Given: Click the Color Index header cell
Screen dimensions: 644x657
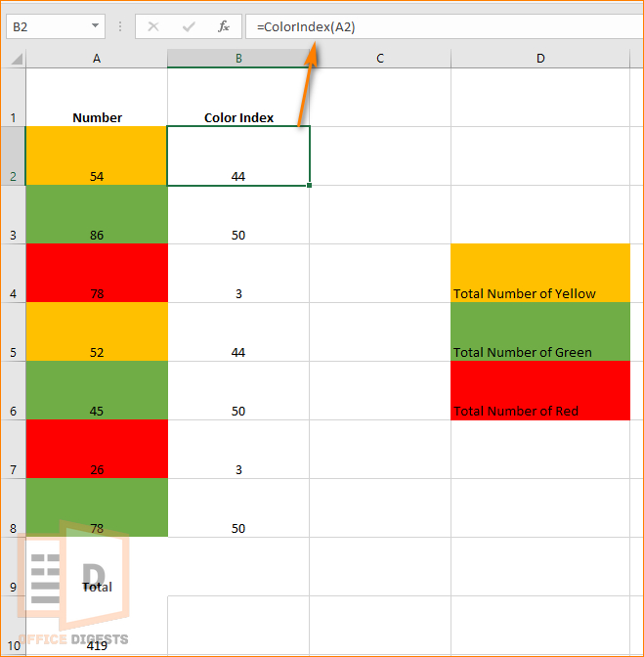Looking at the screenshot, I should [x=238, y=97].
